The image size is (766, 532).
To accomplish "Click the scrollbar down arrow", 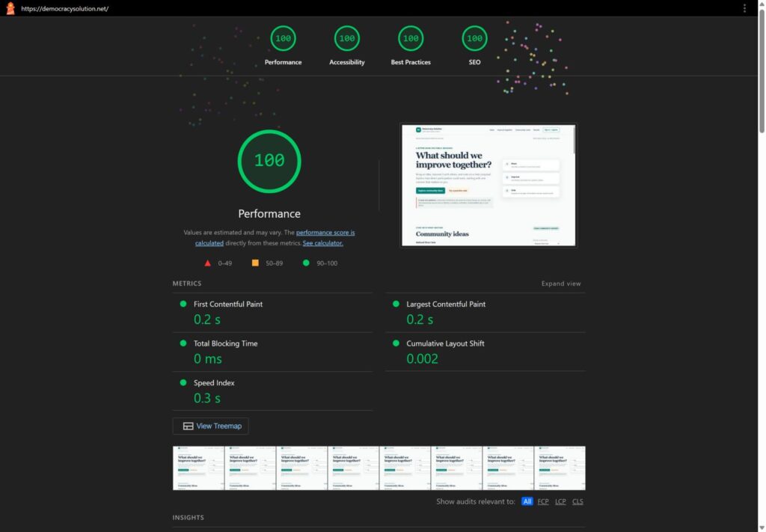I will click(761, 528).
